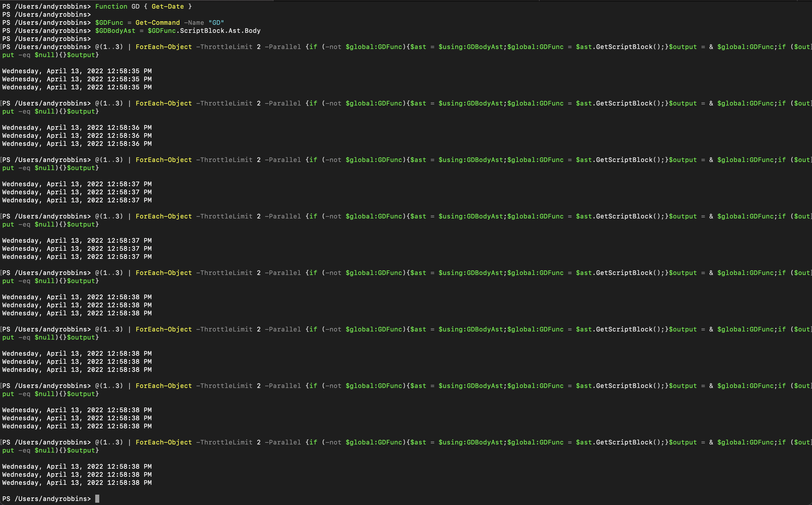Select the -eq $null comparison text

[x=37, y=55]
